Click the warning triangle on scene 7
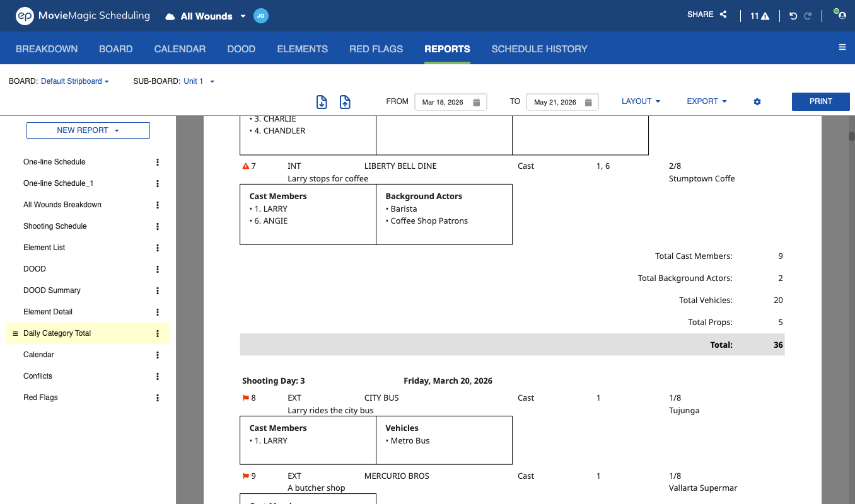Viewport: 855px width, 504px height. 246,166
